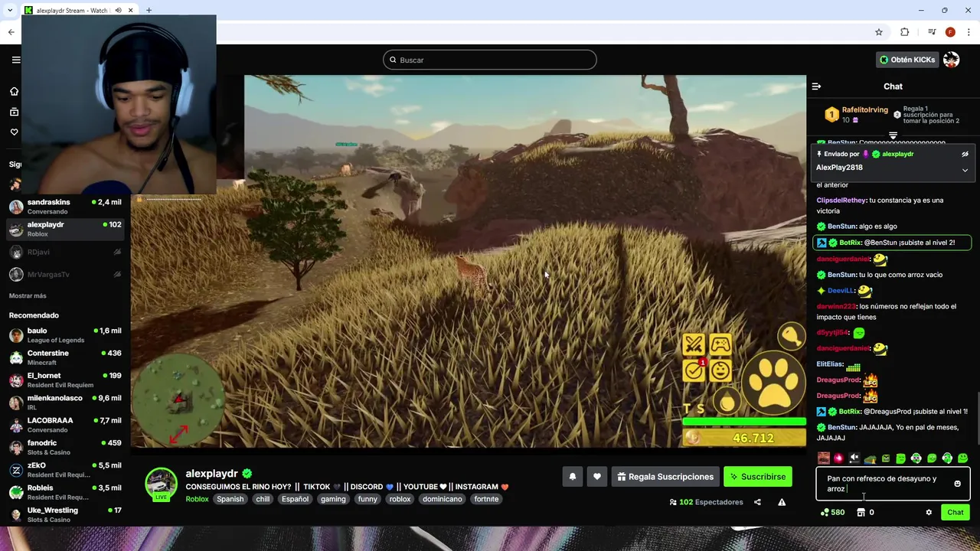The width and height of the screenshot is (980, 551).
Task: Focus the Buscar search field
Action: pyautogui.click(x=490, y=60)
